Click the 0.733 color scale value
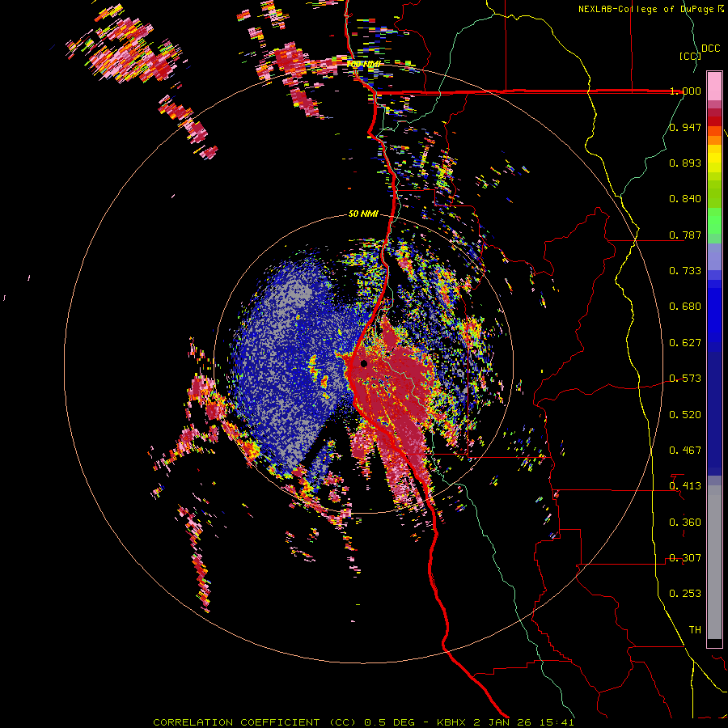 [x=685, y=271]
